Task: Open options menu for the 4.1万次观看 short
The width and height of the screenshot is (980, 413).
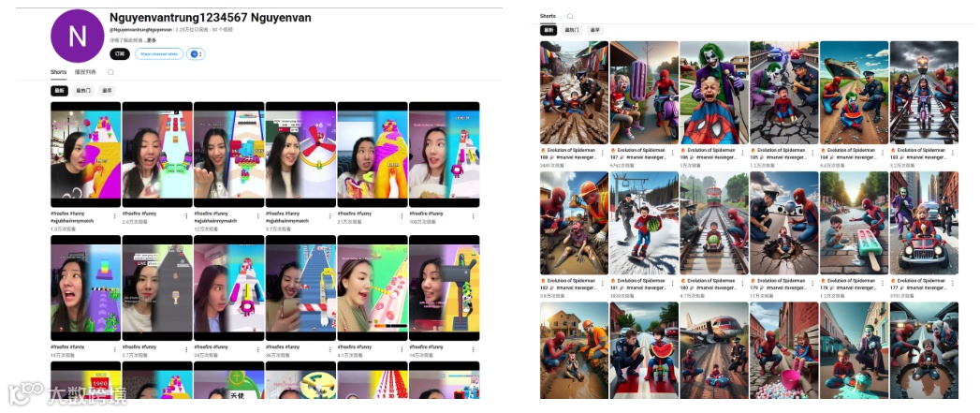Action: (x=402, y=349)
